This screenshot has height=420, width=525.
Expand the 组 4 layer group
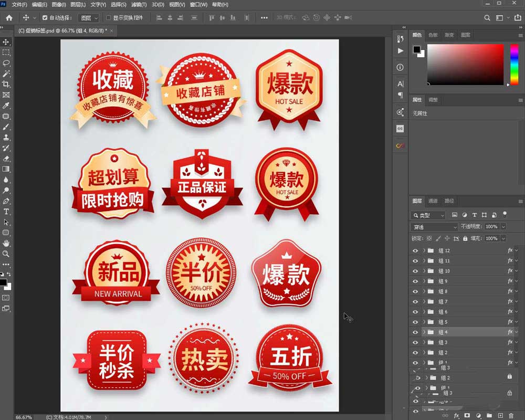click(x=424, y=332)
